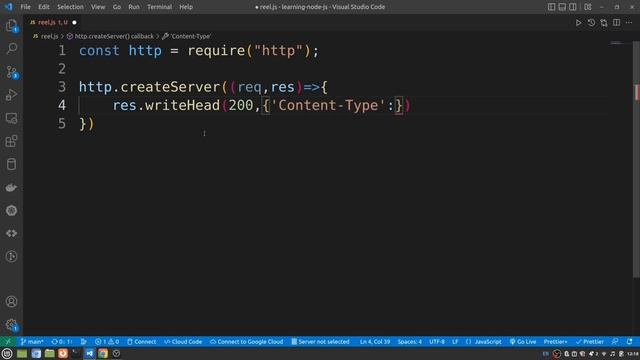Toggle the secondary side bar layout button

click(573, 7)
